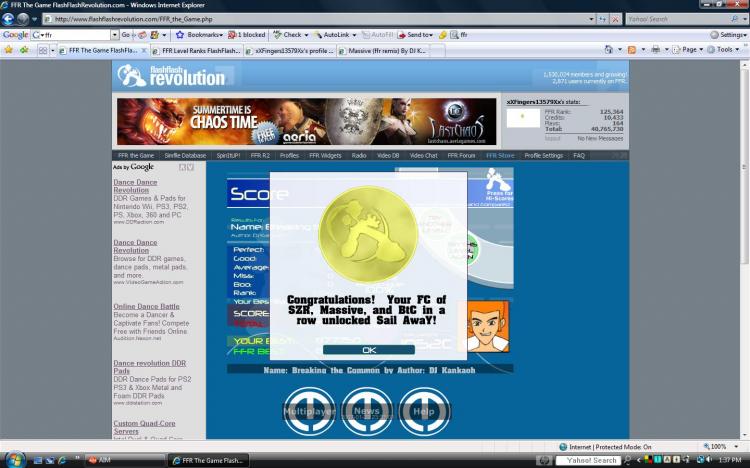Click the page vertical scrollbar
The width and height of the screenshot is (750, 468).
coord(745,249)
